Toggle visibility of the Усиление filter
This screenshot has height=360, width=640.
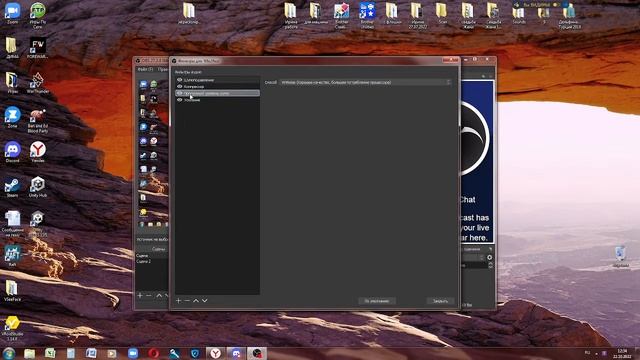point(180,100)
